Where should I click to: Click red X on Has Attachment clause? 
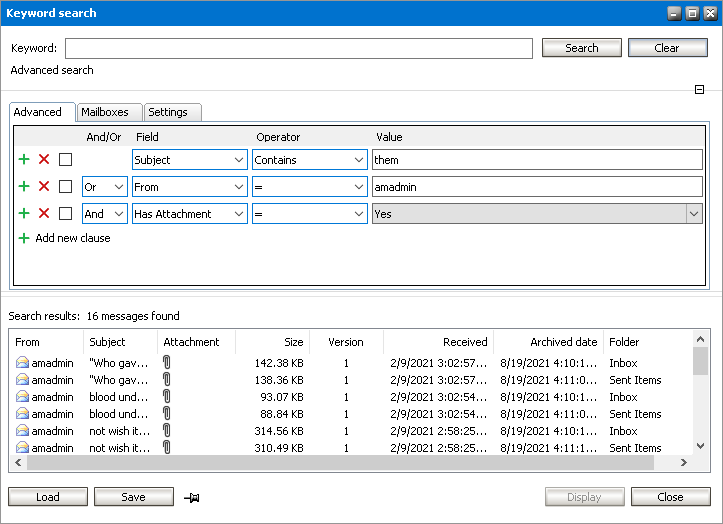44,213
